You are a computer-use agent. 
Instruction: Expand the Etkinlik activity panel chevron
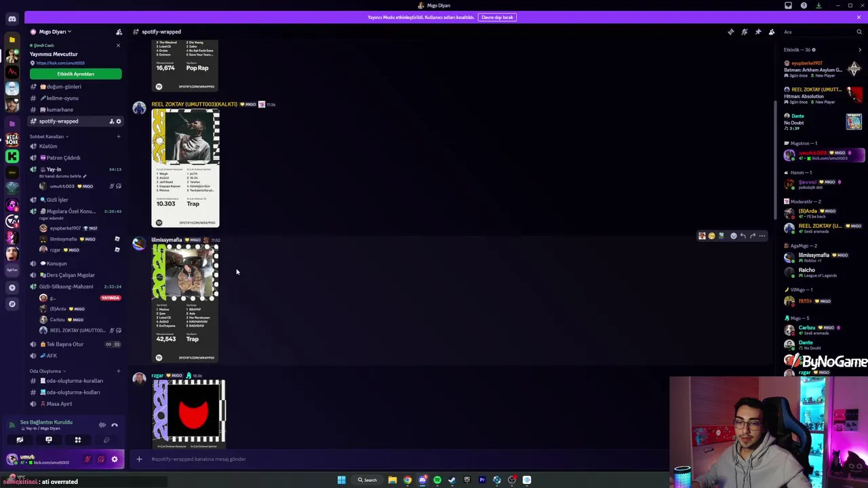(860, 49)
